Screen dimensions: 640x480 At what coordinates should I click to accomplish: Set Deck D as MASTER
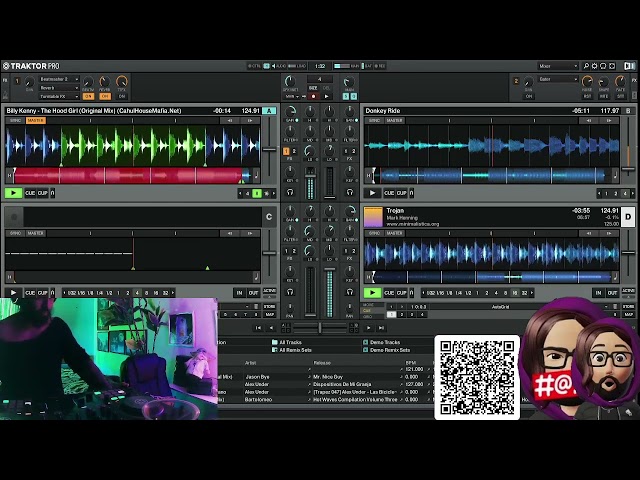coord(394,233)
